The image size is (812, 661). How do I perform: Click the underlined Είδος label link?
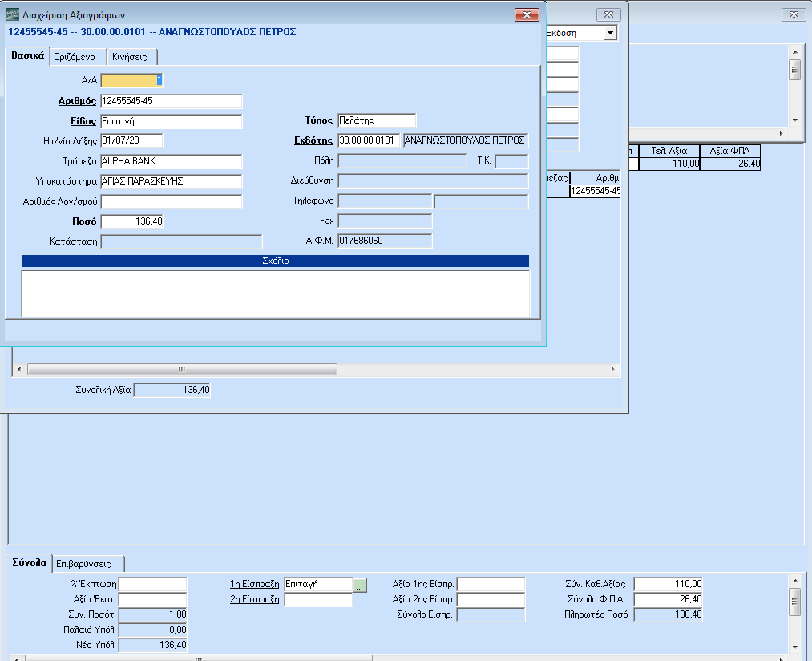pos(83,121)
